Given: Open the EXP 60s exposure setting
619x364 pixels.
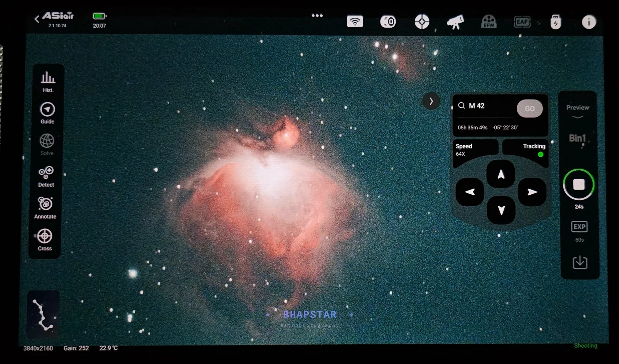Looking at the screenshot, I should pos(579,232).
